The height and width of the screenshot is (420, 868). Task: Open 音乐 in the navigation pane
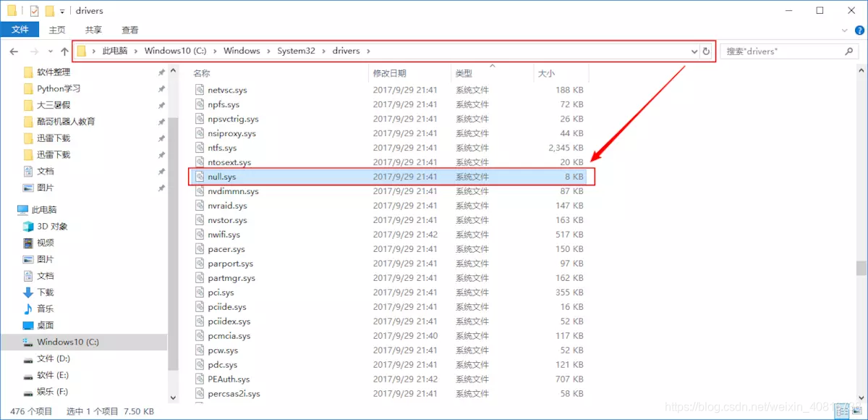(46, 309)
